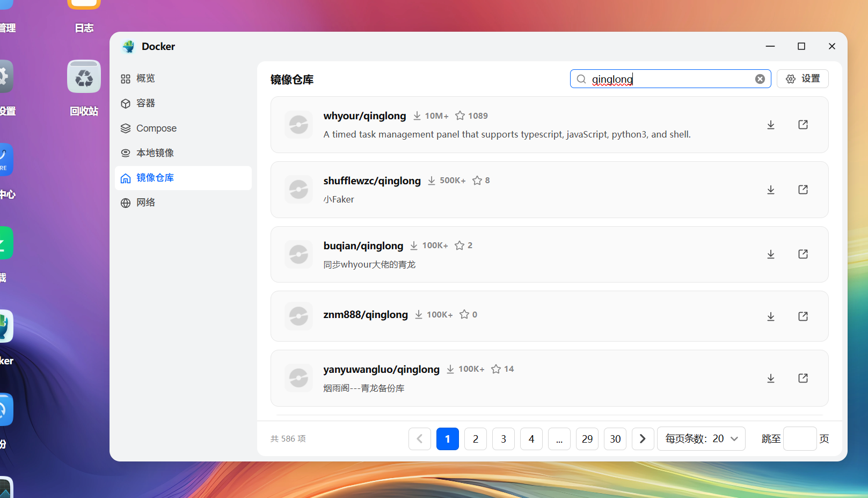Image resolution: width=868 pixels, height=498 pixels.
Task: Download the buqian/qinglong image
Action: click(x=770, y=254)
